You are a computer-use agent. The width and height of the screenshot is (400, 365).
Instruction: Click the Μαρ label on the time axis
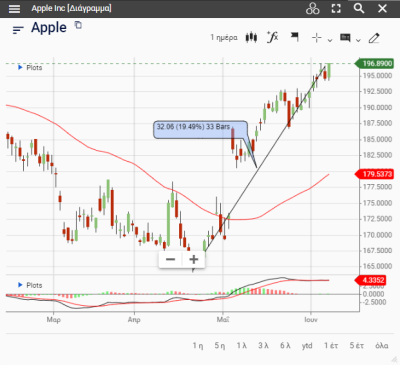point(54,320)
